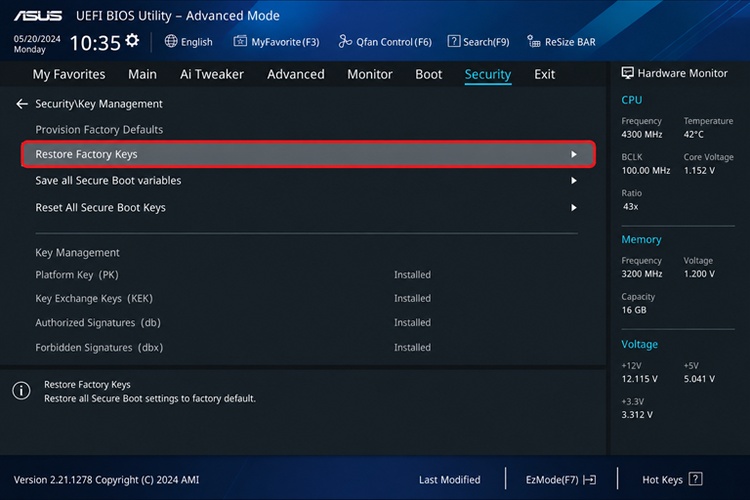Open Qfan Control(F6) label
This screenshot has width=750, height=500.
click(394, 42)
